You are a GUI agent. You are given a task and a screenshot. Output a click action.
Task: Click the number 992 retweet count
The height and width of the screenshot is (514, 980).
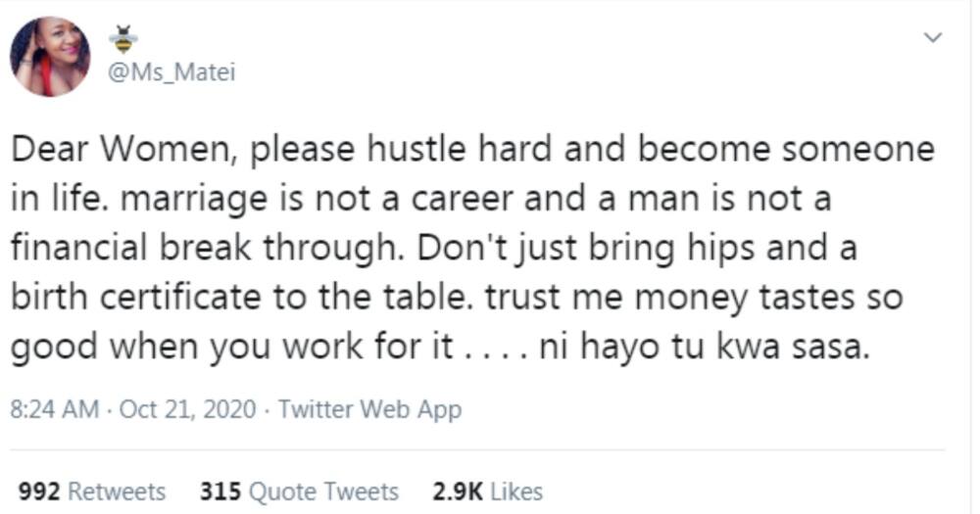point(39,491)
